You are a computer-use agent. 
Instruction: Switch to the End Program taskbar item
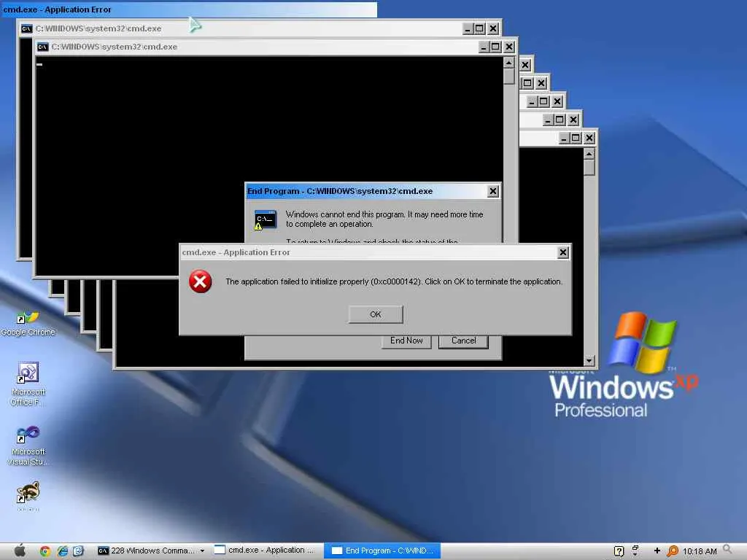382,551
